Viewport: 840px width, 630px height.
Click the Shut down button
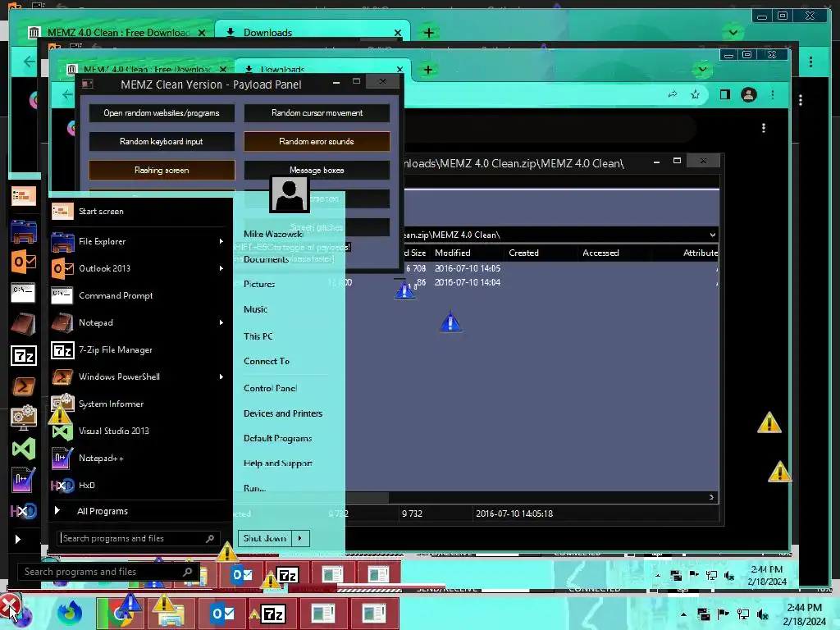(265, 538)
